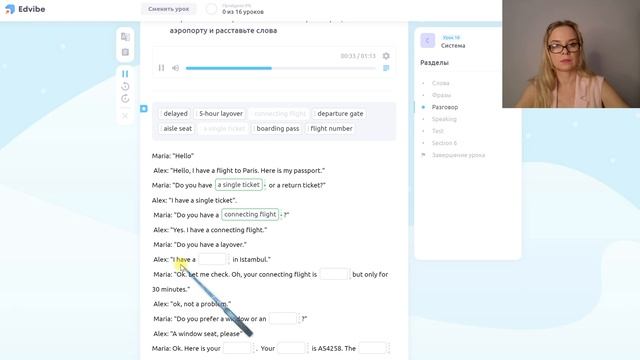Close left toolbar with X icon
The height and width of the screenshot is (360, 640).
click(x=125, y=116)
